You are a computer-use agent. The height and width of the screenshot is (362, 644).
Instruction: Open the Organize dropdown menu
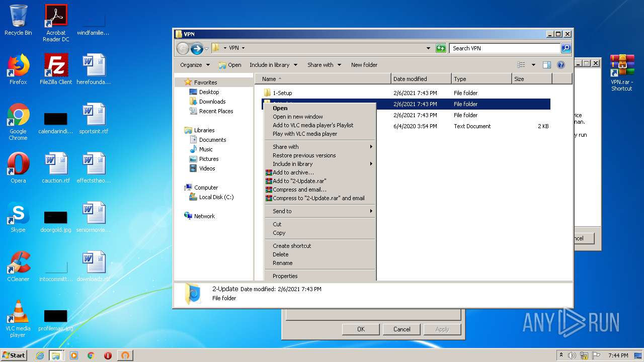(195, 65)
